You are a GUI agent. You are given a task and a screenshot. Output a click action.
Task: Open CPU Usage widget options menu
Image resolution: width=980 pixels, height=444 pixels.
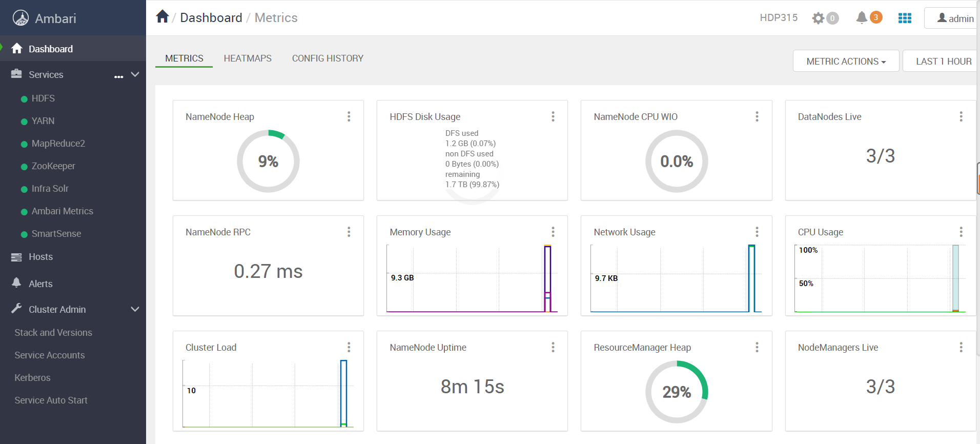coord(961,232)
